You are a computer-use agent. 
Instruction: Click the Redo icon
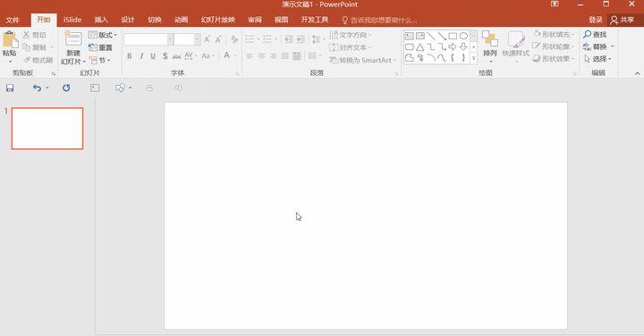click(66, 88)
